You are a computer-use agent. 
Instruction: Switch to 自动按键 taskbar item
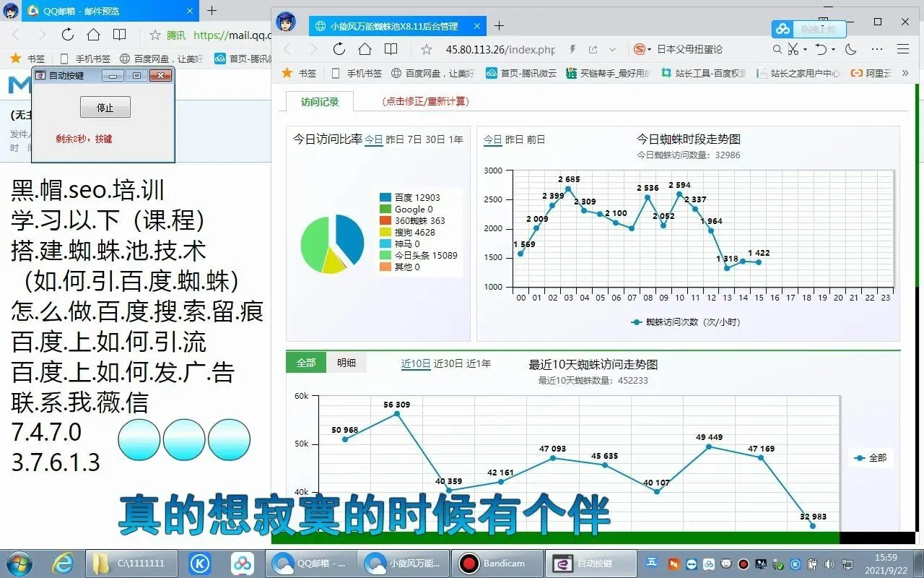[x=591, y=563]
